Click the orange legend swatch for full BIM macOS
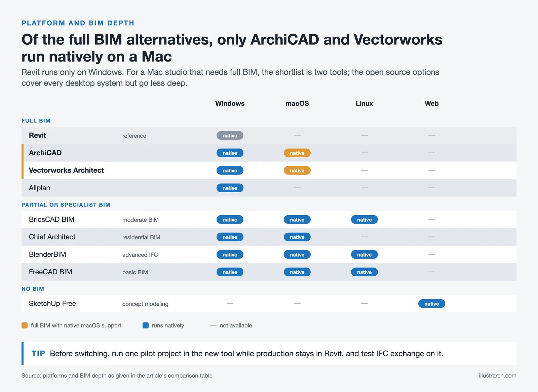Image resolution: width=538 pixels, height=392 pixels. click(x=25, y=325)
